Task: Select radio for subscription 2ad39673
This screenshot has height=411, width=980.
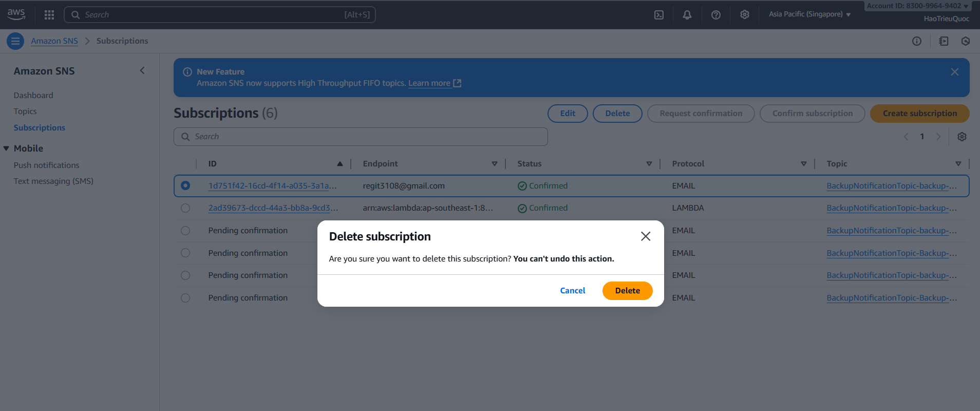Action: (x=185, y=208)
